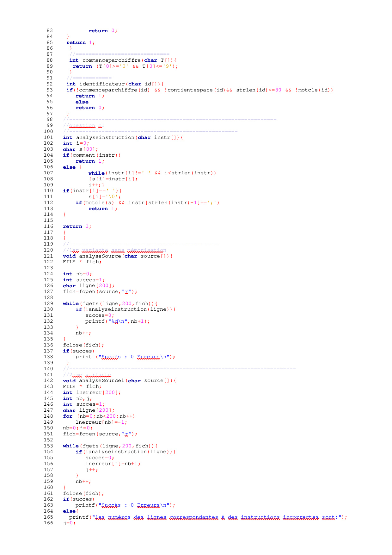
Task: Click the 'lnerreur[j]=nb+1;' statement
Action: (x=113, y=464)
